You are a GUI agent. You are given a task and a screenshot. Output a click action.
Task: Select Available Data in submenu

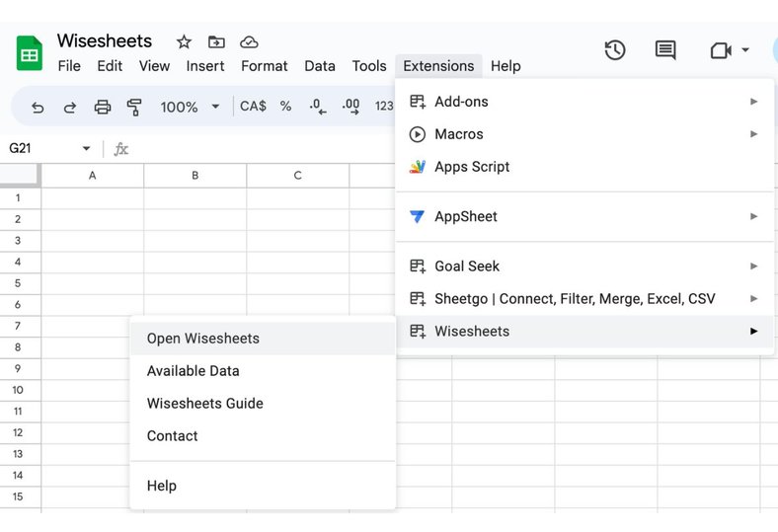(x=263, y=371)
